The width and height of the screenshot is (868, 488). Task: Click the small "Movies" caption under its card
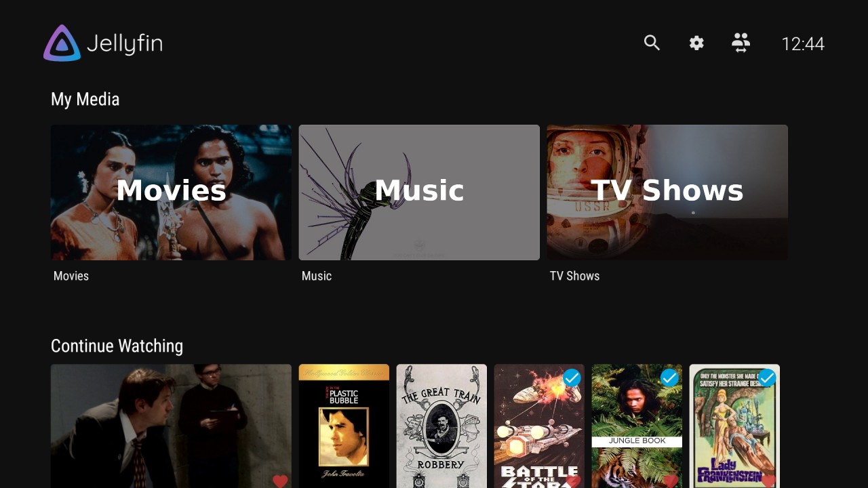point(71,276)
